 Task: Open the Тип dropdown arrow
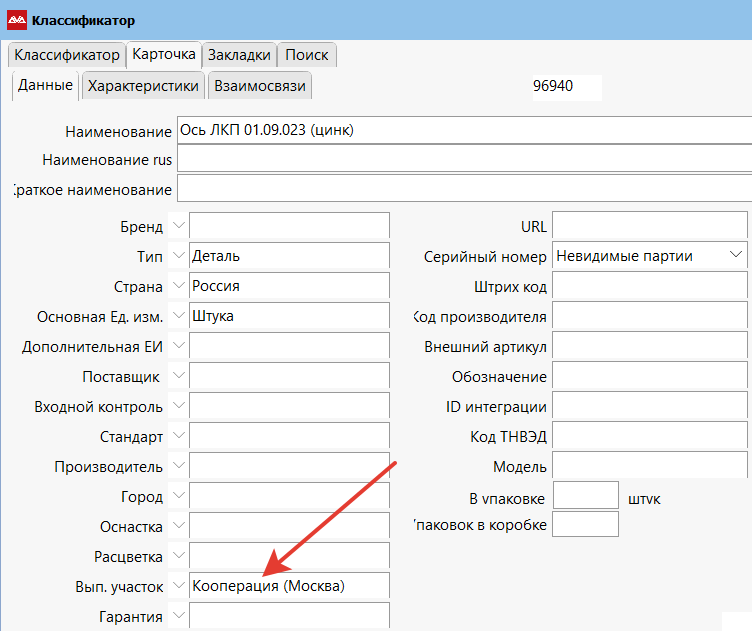click(x=178, y=256)
